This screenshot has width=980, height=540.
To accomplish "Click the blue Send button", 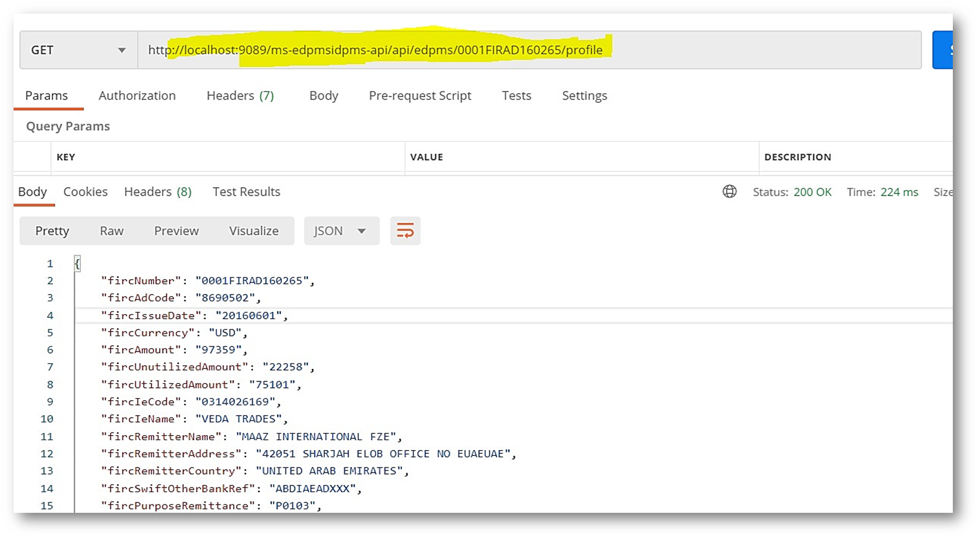I will coord(942,50).
